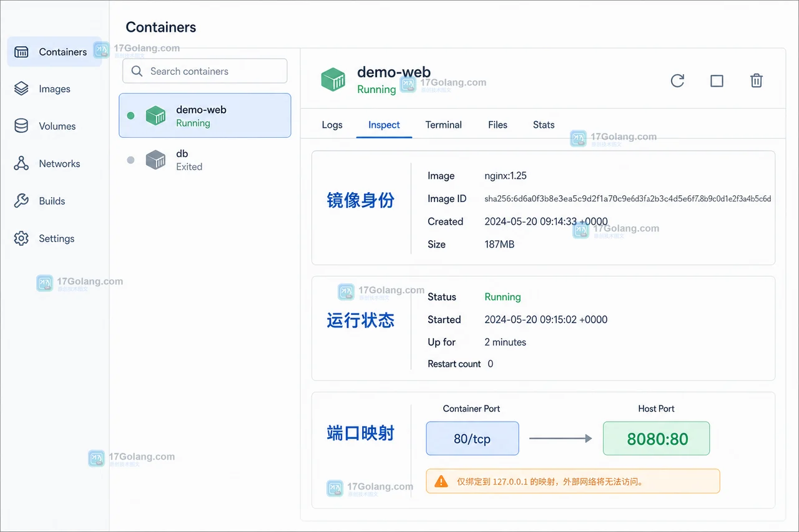Click the Containers page heading

coord(161,27)
